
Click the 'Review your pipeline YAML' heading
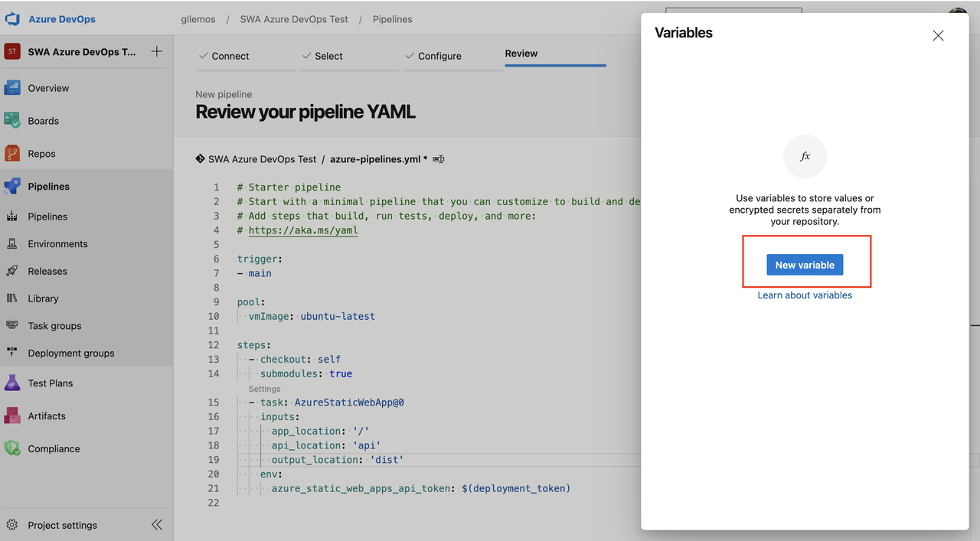point(305,112)
